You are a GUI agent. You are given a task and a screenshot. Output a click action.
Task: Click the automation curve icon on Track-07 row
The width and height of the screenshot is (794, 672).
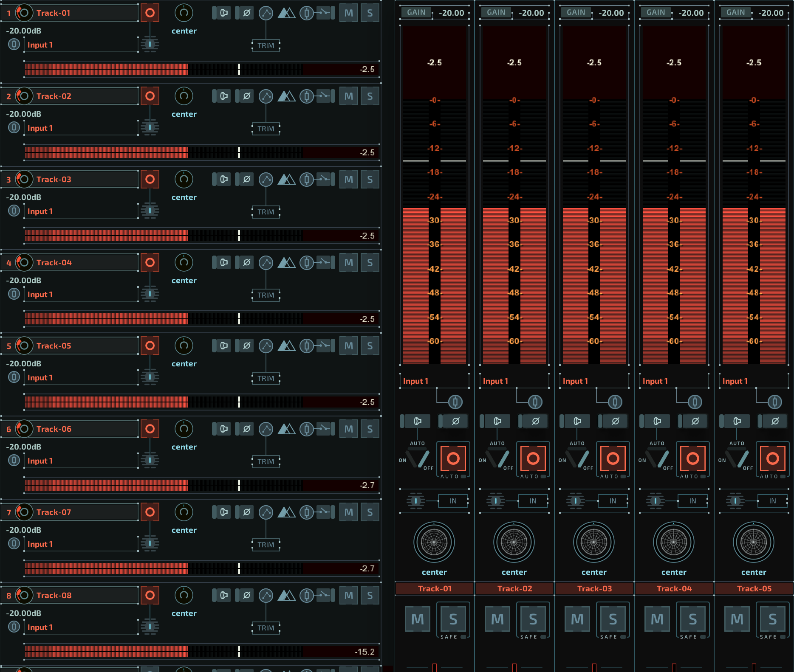[266, 512]
